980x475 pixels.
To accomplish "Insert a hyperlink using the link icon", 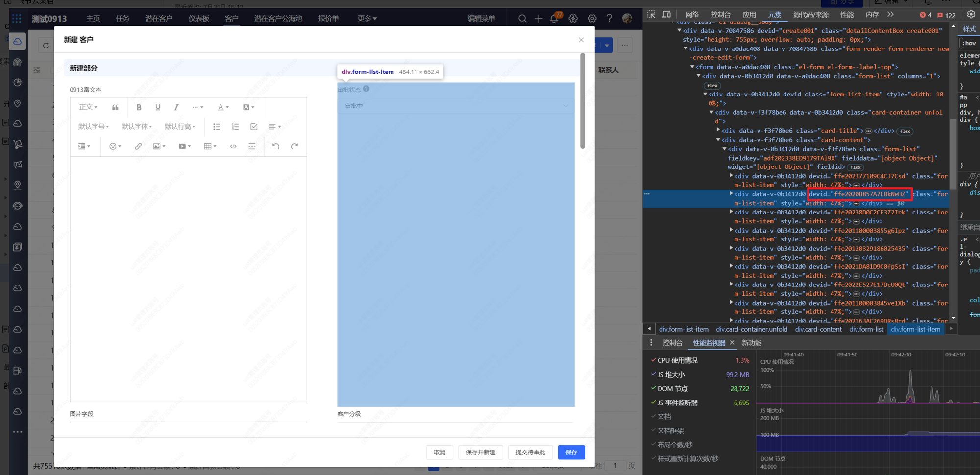I will 138,146.
